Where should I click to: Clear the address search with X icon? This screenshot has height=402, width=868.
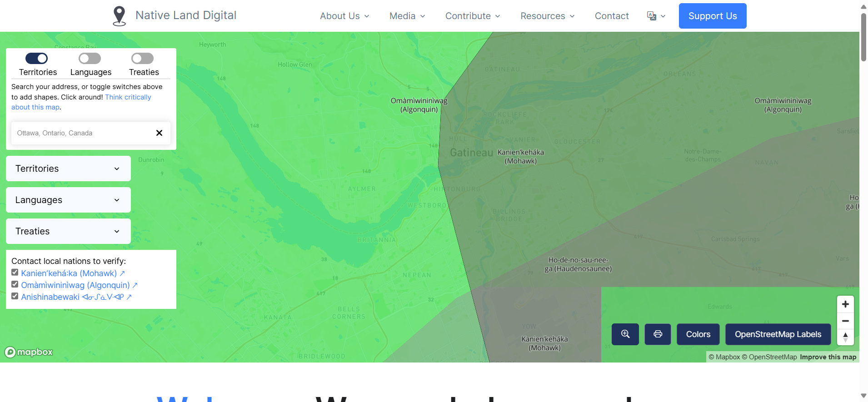click(x=159, y=133)
